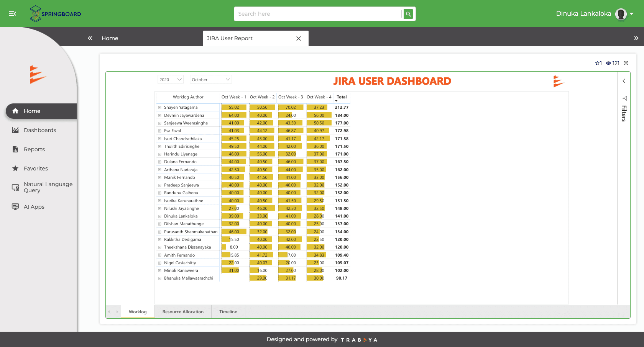Open Dashboards from the sidebar

pos(40,130)
